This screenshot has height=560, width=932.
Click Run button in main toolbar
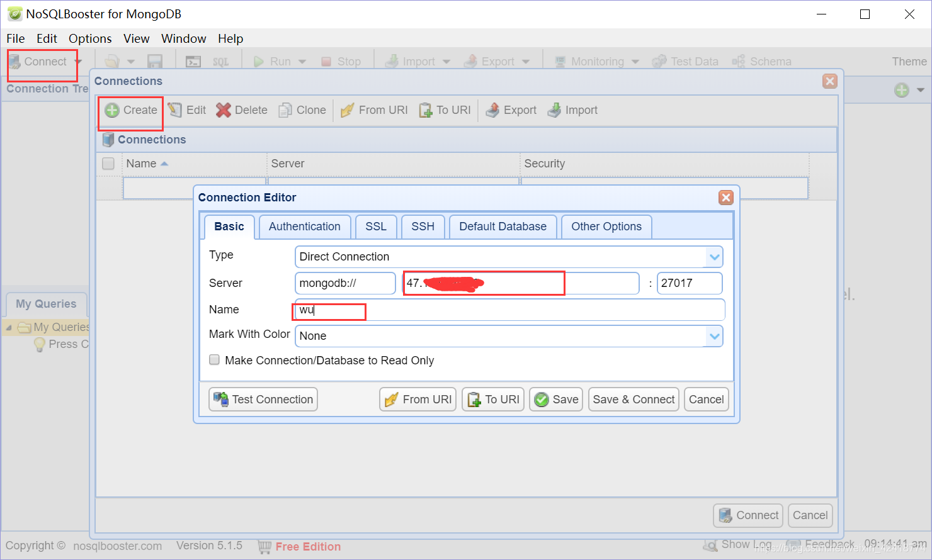272,62
